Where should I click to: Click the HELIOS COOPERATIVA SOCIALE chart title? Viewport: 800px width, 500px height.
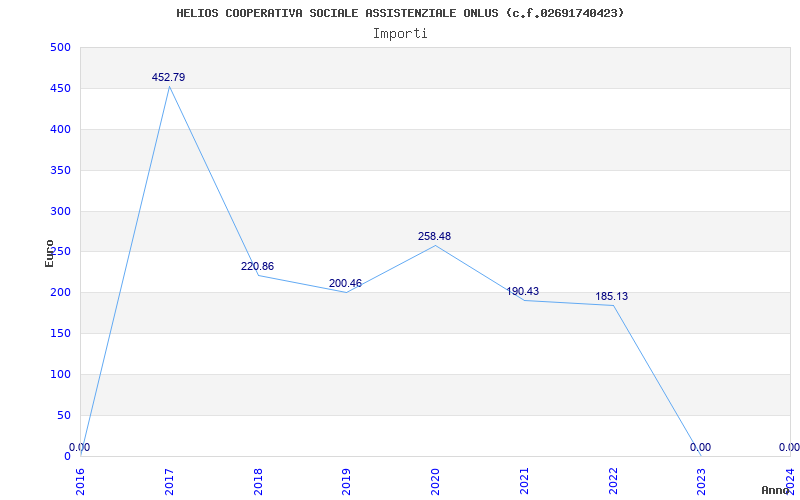pos(400,13)
